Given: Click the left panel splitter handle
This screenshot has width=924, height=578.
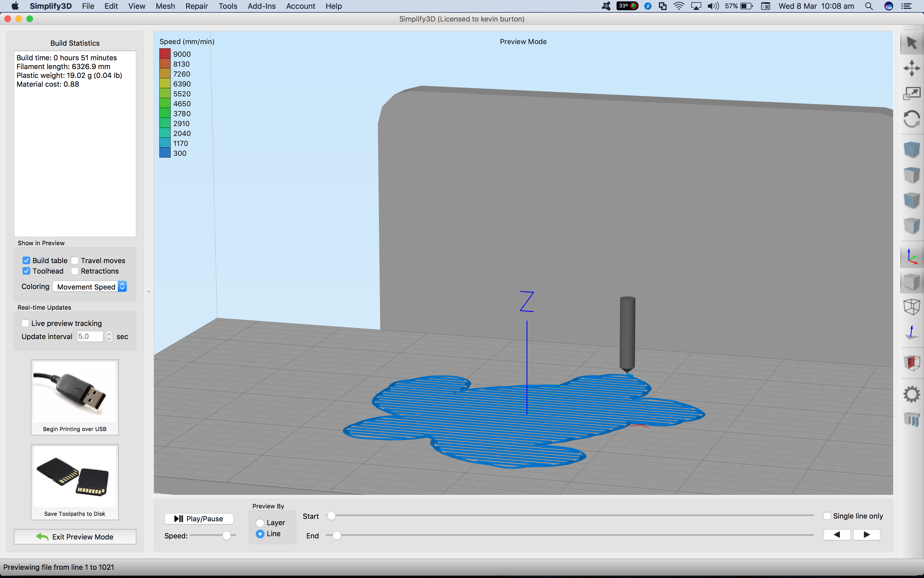Looking at the screenshot, I should [x=149, y=292].
